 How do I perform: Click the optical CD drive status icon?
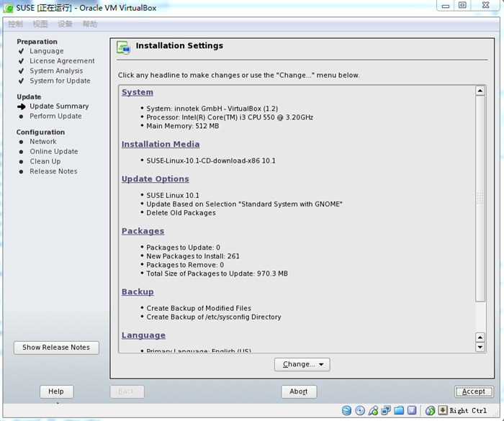coord(360,410)
